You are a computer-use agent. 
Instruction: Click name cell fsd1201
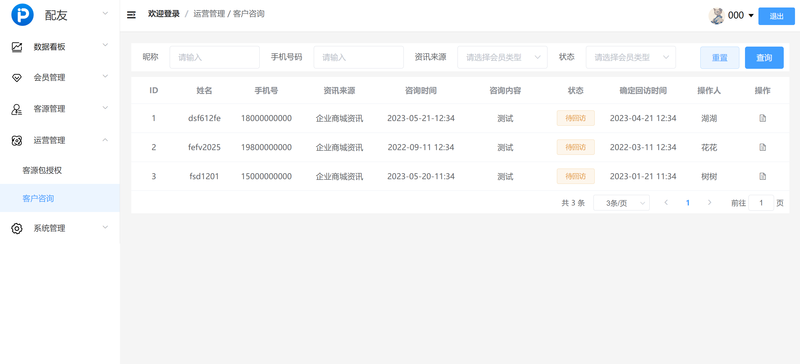[x=204, y=177]
